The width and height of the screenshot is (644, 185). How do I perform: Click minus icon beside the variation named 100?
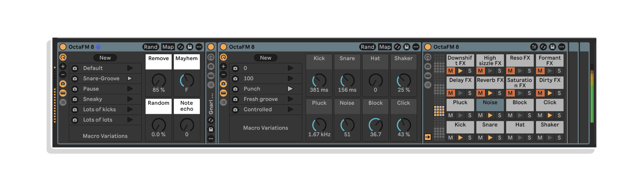(x=223, y=75)
